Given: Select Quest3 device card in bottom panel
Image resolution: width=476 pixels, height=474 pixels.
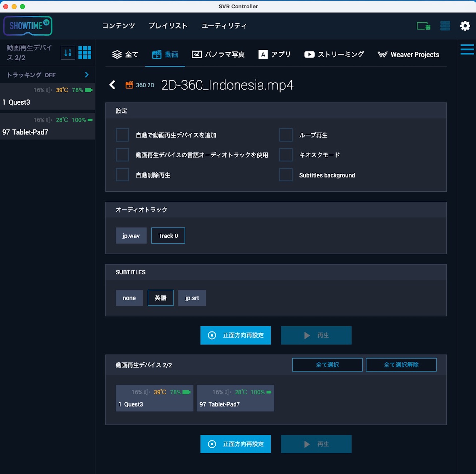Looking at the screenshot, I should click(x=154, y=398).
